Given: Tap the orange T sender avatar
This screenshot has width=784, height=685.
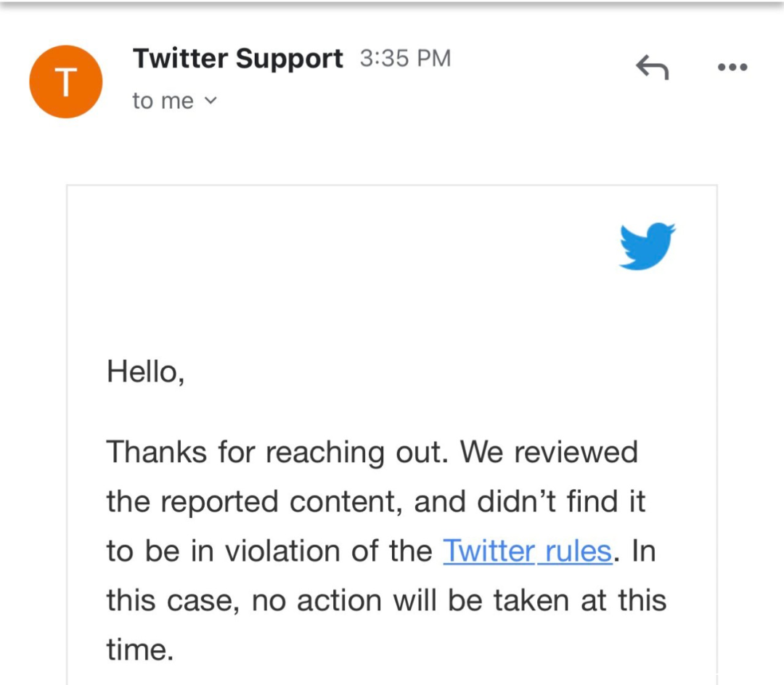Looking at the screenshot, I should pos(66,82).
